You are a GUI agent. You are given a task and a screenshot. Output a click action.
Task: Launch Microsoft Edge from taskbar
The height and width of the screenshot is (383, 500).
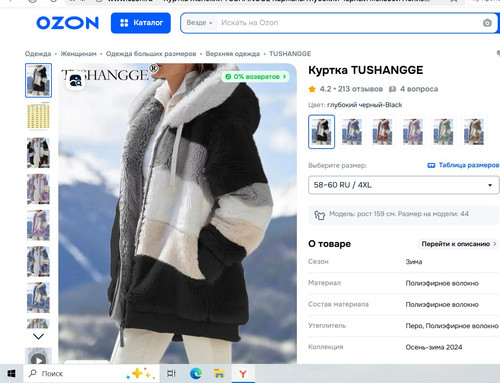[x=196, y=374]
